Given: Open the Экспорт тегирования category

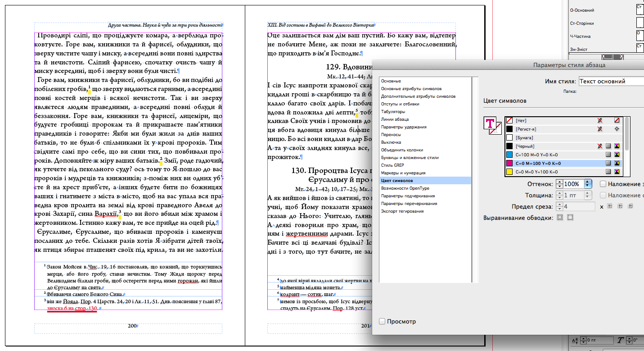Looking at the screenshot, I should click(x=425, y=211).
